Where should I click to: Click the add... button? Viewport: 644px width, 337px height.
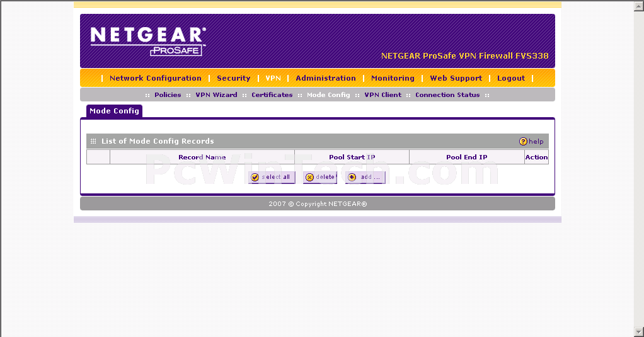365,178
